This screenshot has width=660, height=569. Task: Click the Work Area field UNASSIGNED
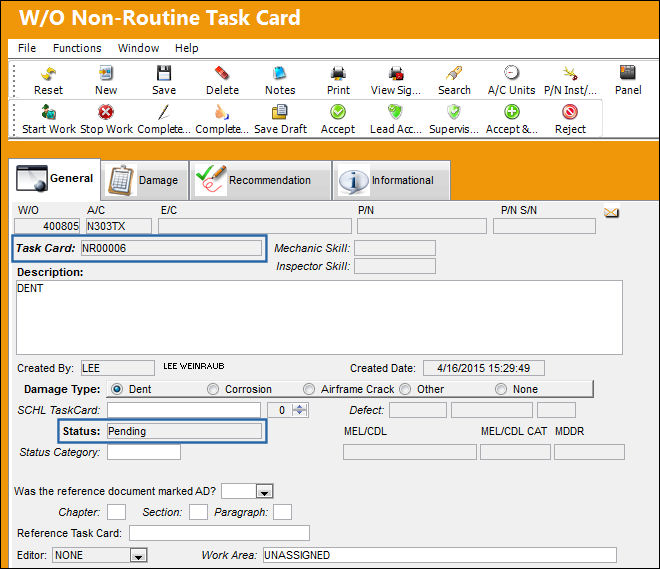point(440,555)
